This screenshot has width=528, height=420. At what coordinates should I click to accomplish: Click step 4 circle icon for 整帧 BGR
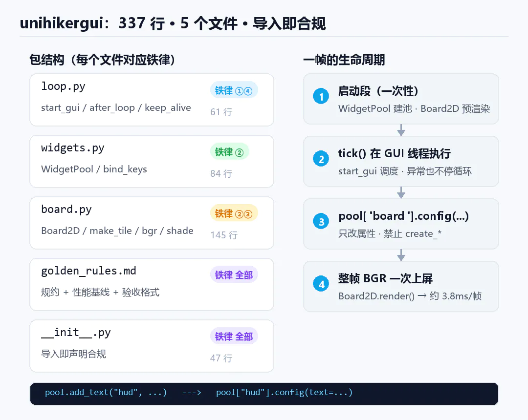[321, 284]
